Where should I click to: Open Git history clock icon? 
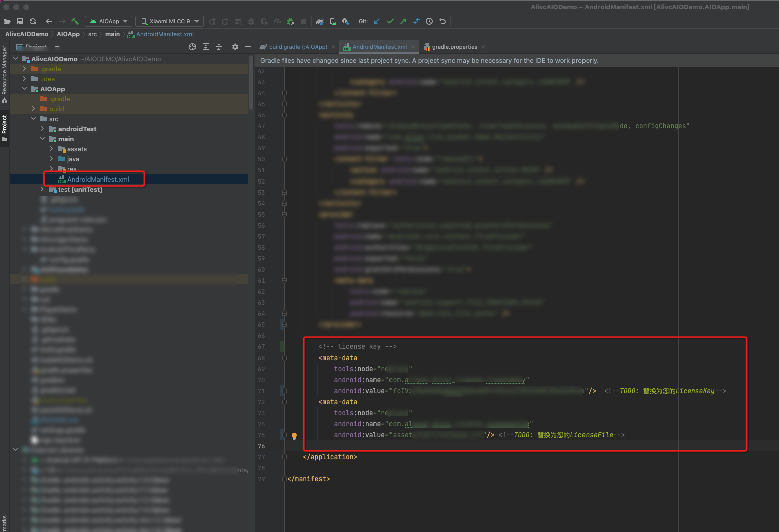(429, 21)
